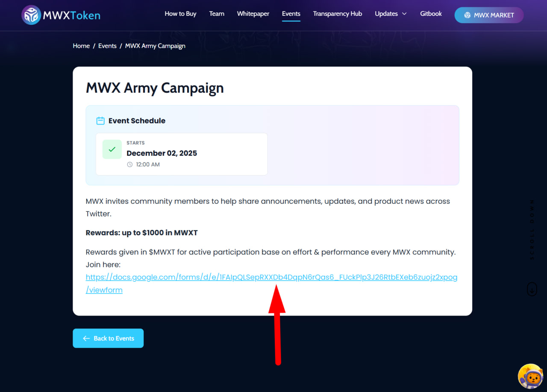Click the scroll down circle arrow icon

pyautogui.click(x=532, y=289)
